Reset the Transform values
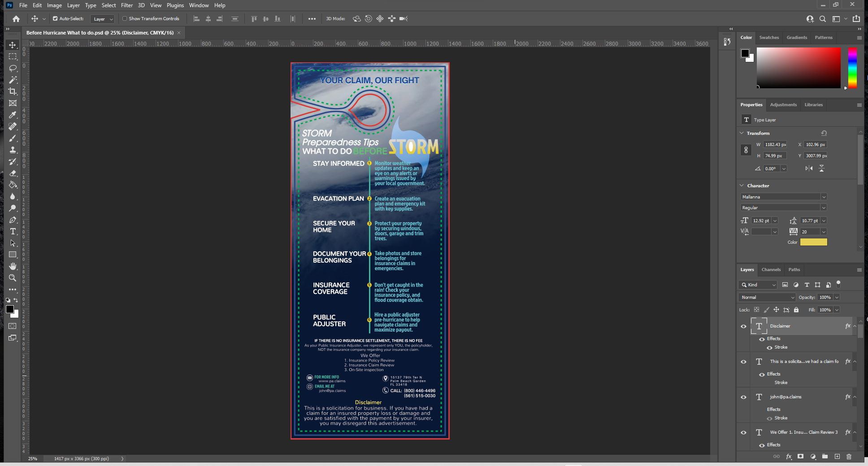The width and height of the screenshot is (868, 466). (x=824, y=133)
